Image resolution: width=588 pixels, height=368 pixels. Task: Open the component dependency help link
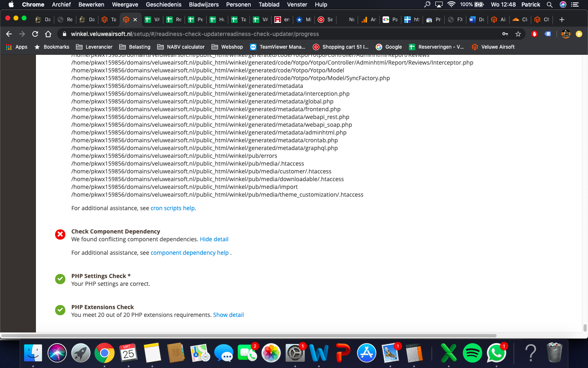(x=189, y=253)
